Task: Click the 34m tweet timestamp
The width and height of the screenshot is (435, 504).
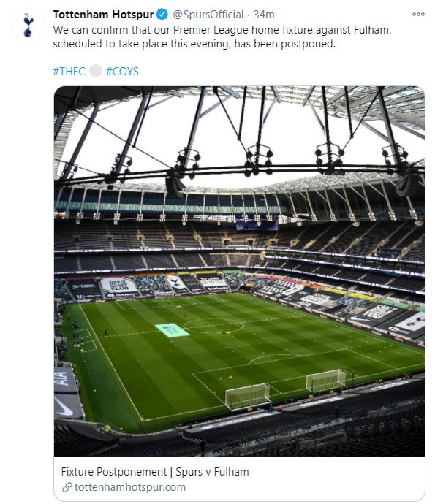Action: [264, 15]
